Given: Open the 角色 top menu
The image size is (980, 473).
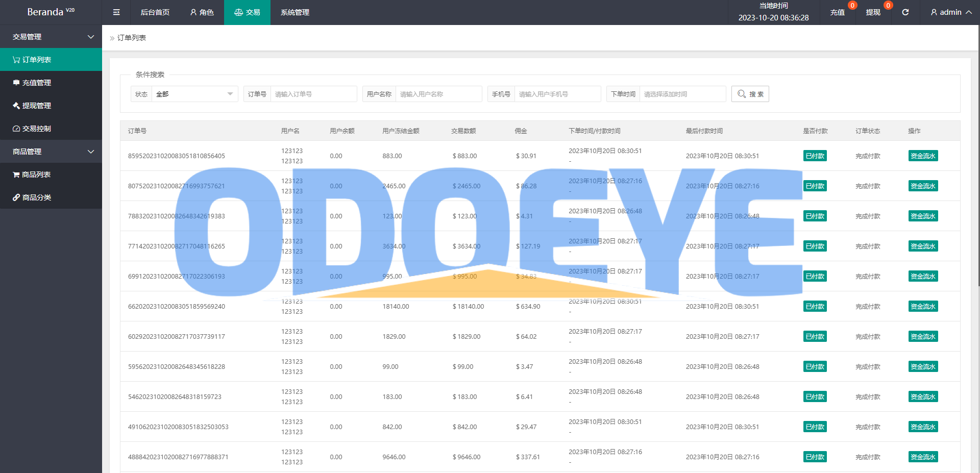Looking at the screenshot, I should tap(202, 12).
